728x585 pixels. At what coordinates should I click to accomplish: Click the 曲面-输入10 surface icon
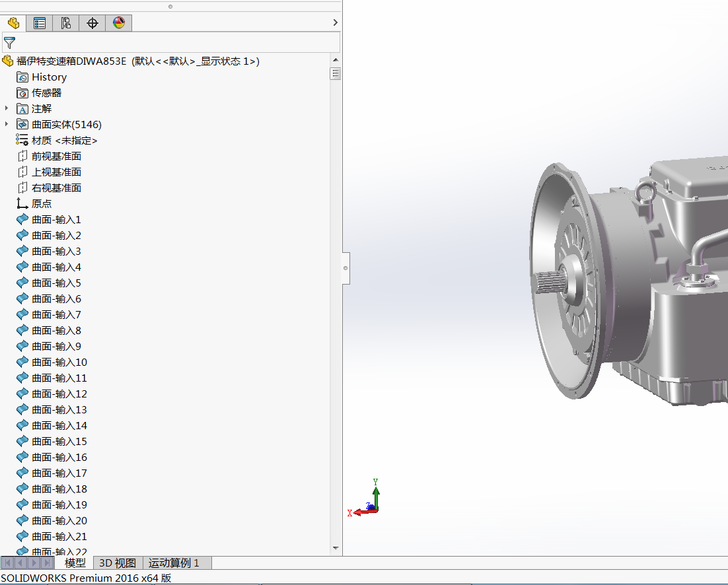pyautogui.click(x=22, y=362)
